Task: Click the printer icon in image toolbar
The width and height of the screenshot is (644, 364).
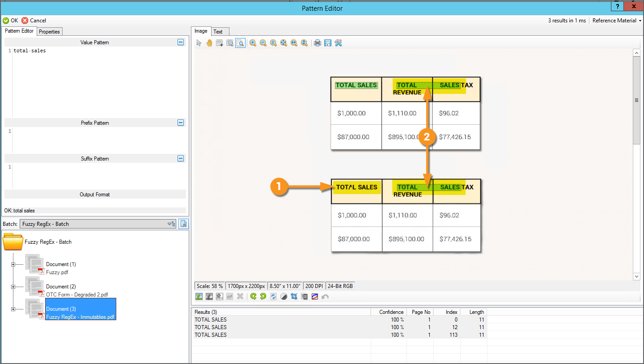Action: pos(318,43)
